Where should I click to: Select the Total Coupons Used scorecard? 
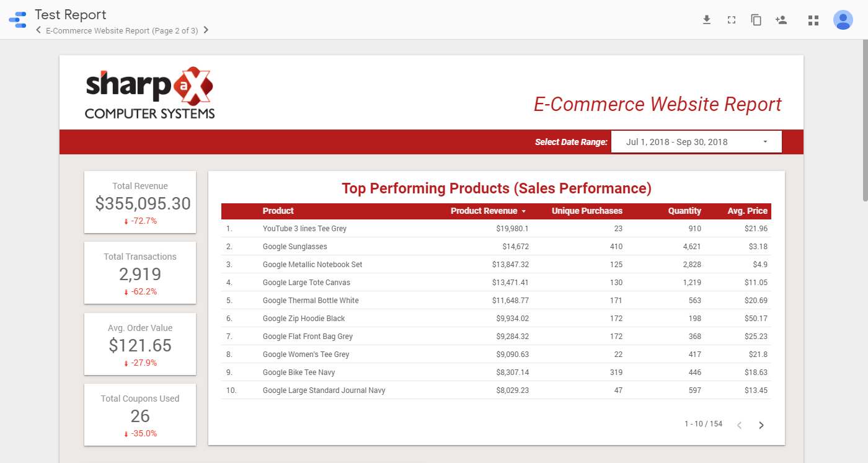coord(140,415)
